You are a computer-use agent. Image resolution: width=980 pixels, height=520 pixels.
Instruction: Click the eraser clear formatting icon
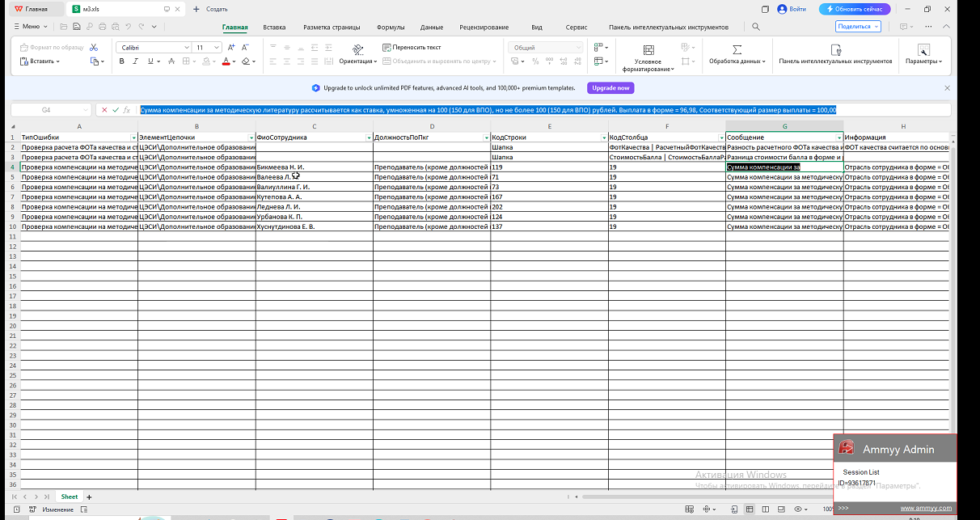245,61
